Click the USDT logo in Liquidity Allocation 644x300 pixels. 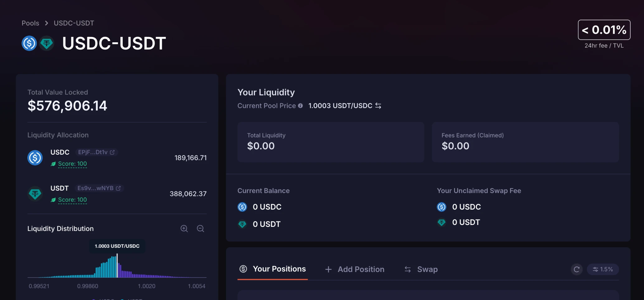pos(35,194)
